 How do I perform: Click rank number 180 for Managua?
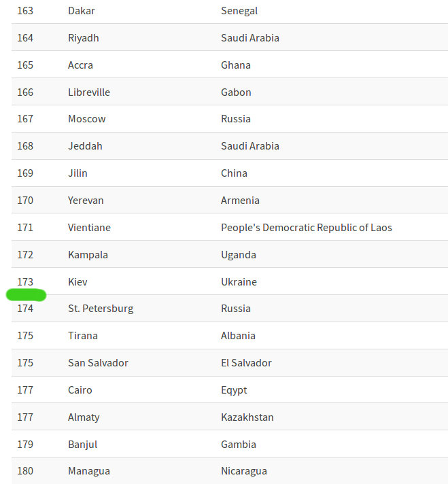tap(25, 471)
